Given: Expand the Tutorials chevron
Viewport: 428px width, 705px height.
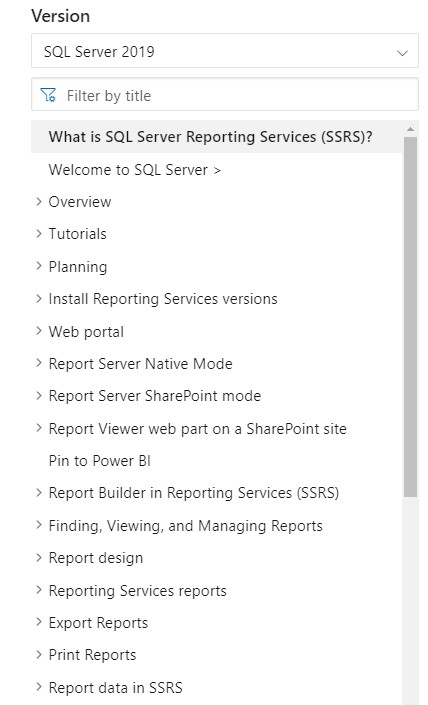Looking at the screenshot, I should pos(39,233).
